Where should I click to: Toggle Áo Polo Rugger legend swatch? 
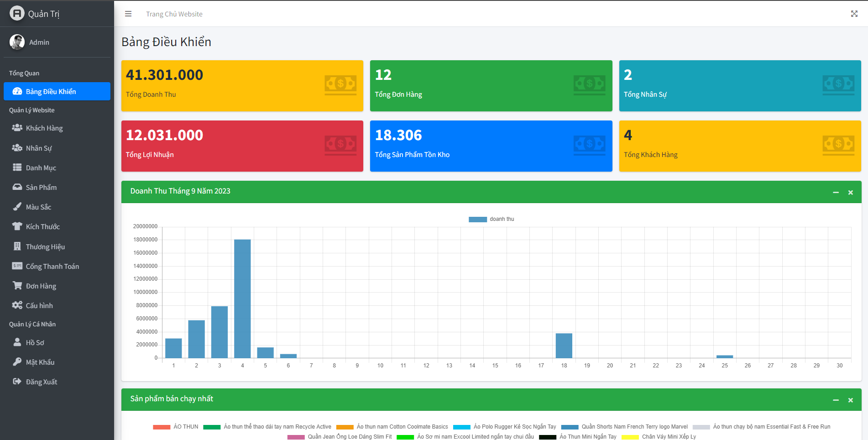[462, 427]
